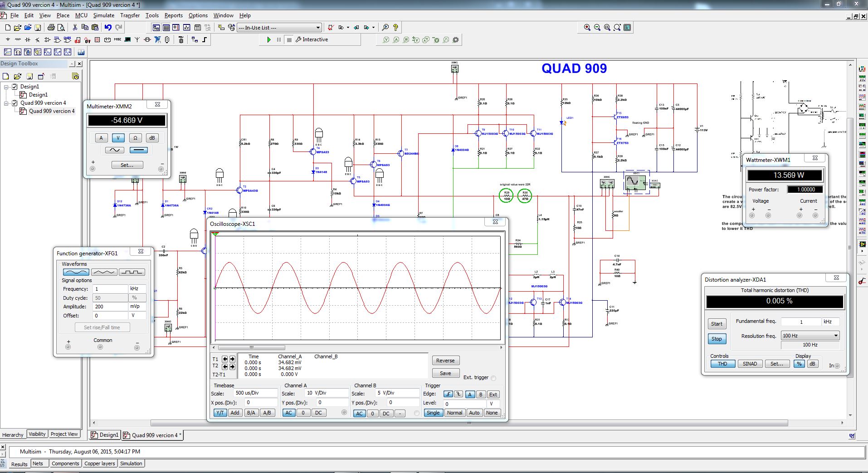Switch multimeter to dB mode
This screenshot has height=473, width=868.
coord(152,138)
